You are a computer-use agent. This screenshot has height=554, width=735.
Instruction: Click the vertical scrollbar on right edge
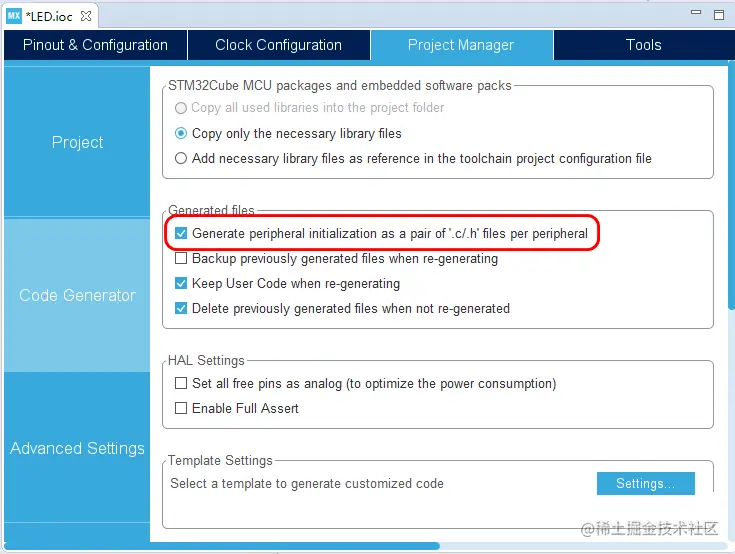[x=731, y=185]
